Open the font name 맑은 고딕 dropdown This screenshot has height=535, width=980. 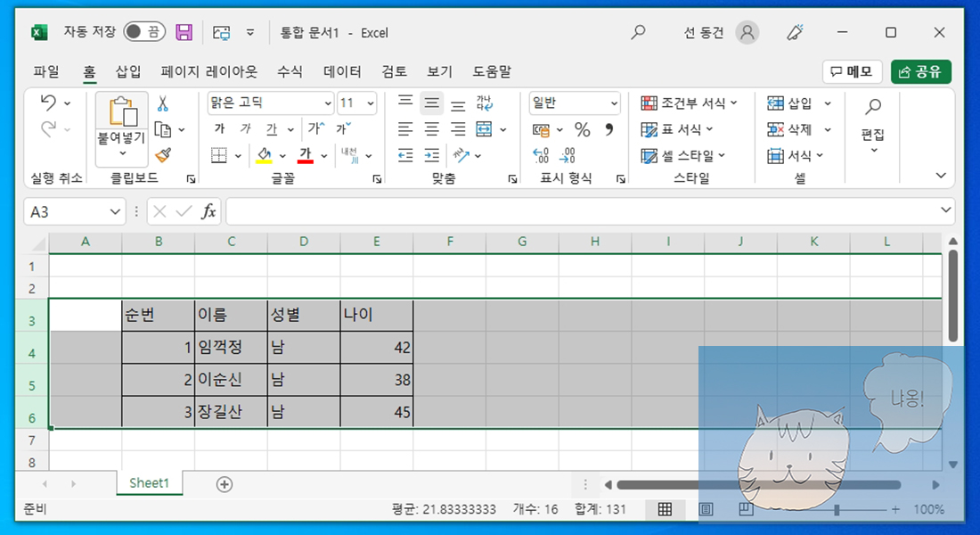point(327,103)
